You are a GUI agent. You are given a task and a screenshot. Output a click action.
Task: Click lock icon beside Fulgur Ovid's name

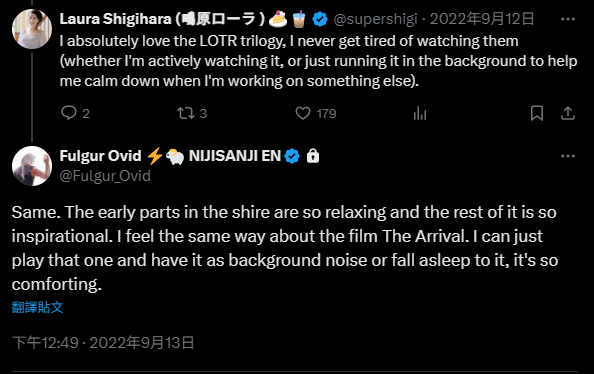313,156
